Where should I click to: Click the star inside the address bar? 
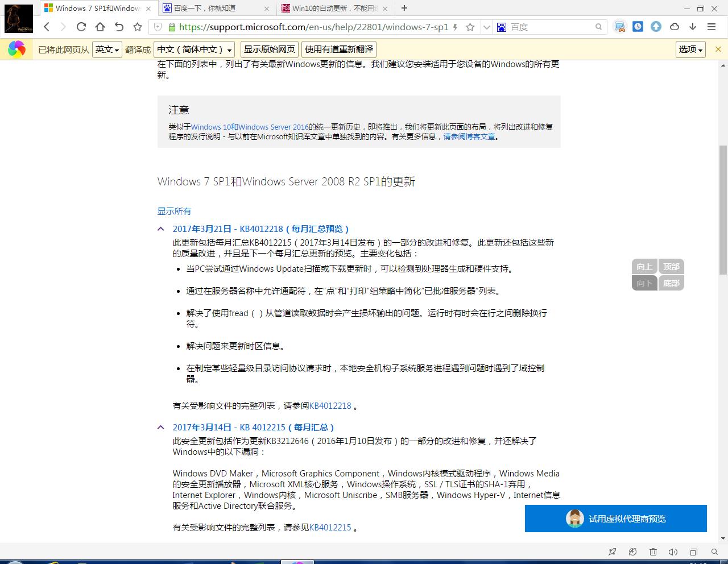coord(470,27)
